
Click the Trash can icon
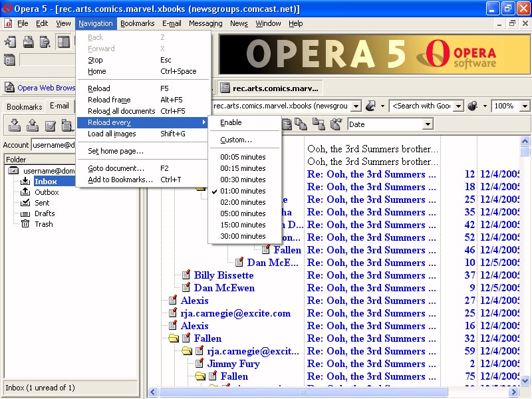(x=25, y=223)
